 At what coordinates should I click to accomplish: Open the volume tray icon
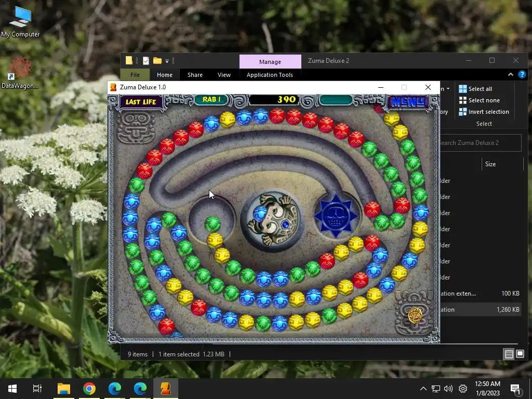tap(448, 389)
